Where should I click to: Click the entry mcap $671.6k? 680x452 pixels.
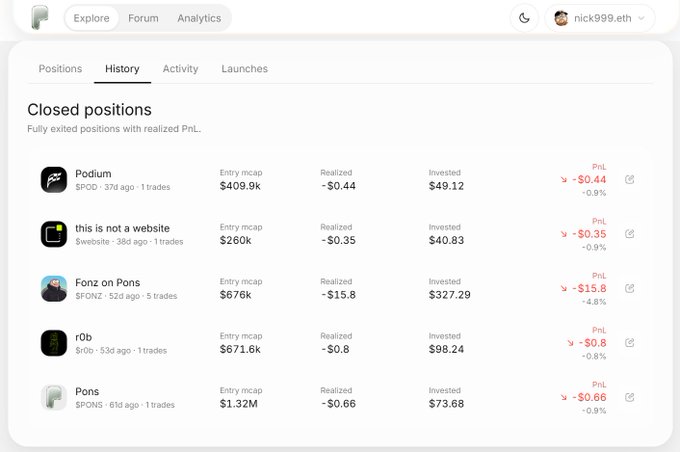(x=240, y=349)
